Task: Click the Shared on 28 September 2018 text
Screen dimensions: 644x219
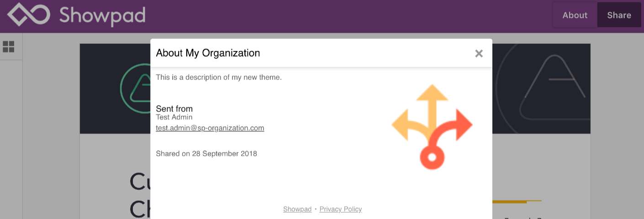Action: click(x=206, y=153)
